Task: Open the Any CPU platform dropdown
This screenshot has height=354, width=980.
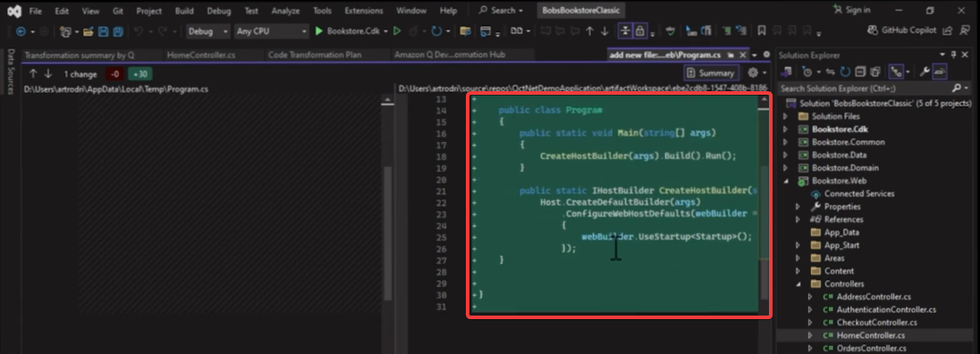Action: [x=272, y=31]
